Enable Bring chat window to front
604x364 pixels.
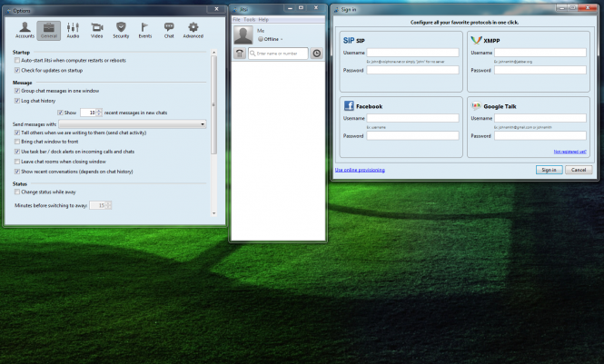coord(17,142)
